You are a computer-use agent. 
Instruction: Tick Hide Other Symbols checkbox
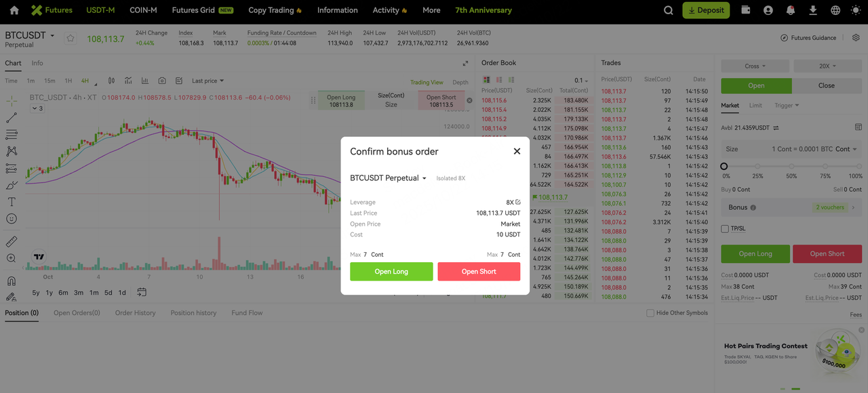pos(650,313)
